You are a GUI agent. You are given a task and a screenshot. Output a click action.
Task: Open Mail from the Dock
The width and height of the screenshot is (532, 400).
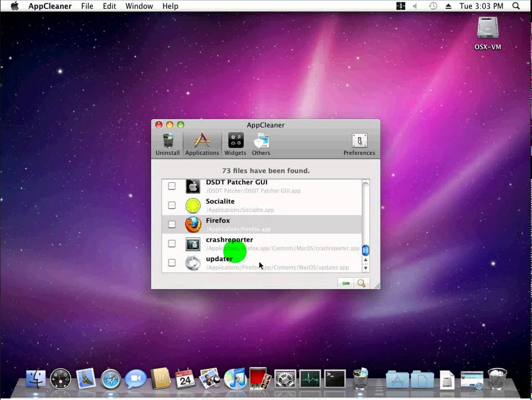pos(85,378)
